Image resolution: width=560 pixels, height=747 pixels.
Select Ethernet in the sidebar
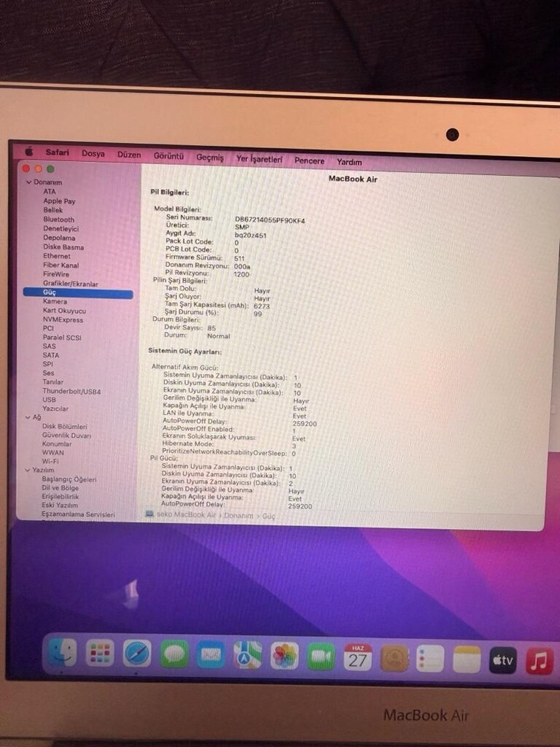[57, 256]
